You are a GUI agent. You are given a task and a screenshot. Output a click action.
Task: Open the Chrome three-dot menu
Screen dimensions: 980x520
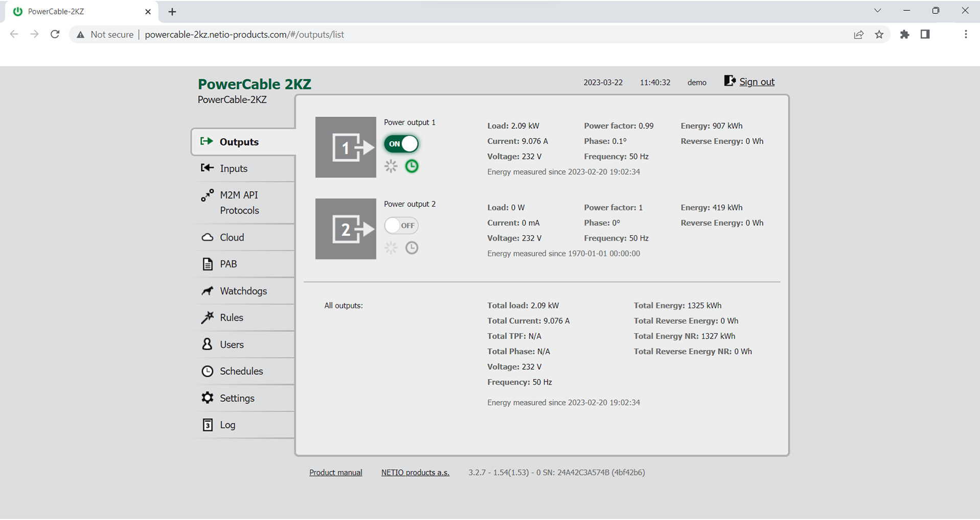point(965,34)
